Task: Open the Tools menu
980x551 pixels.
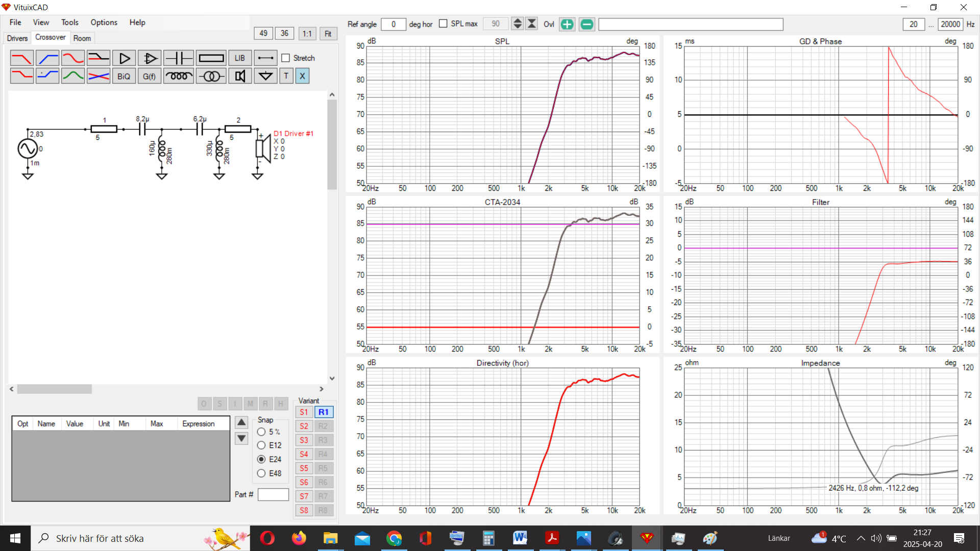Action: (x=70, y=22)
